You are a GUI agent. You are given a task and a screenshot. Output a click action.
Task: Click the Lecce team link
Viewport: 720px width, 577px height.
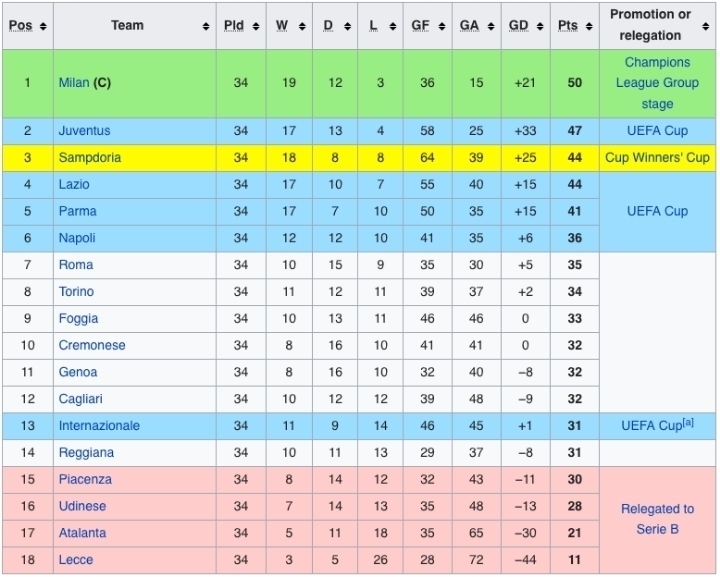pos(76,560)
